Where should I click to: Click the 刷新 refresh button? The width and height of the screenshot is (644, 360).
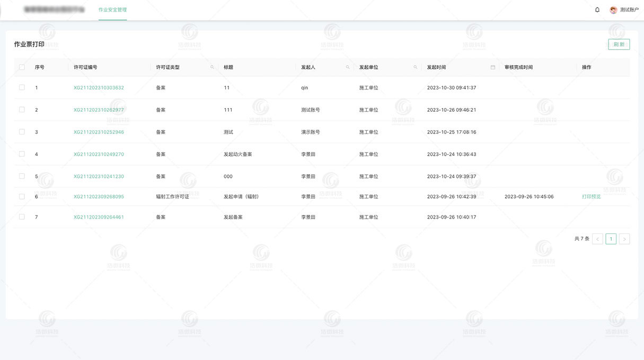619,44
